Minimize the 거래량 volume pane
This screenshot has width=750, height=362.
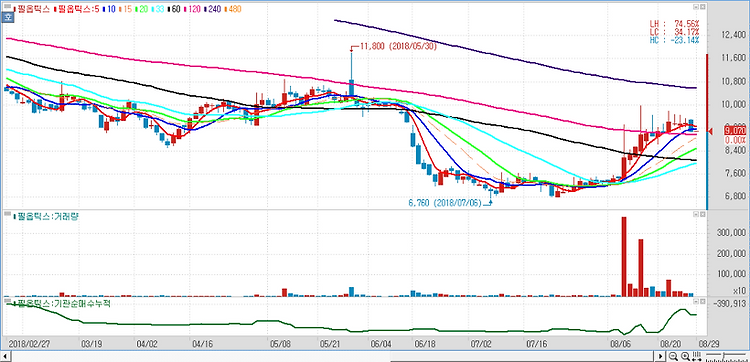[696, 215]
